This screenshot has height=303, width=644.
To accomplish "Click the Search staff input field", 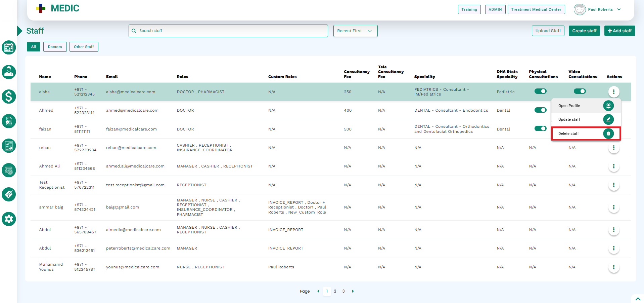I will tap(228, 31).
